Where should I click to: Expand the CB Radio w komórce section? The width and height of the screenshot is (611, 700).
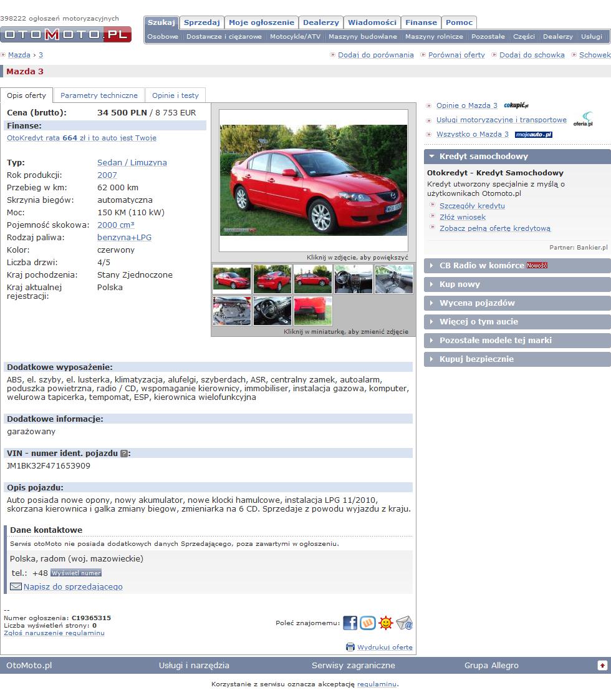tap(517, 265)
